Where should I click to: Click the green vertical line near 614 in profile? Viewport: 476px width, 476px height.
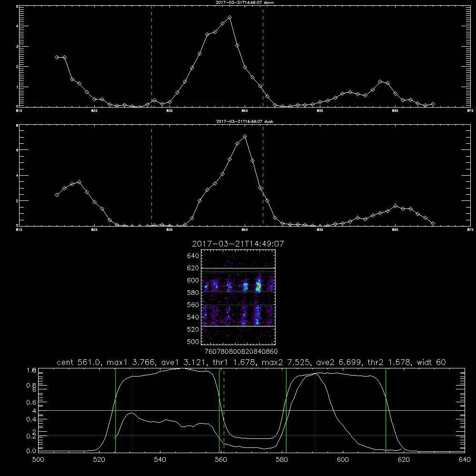(386, 410)
